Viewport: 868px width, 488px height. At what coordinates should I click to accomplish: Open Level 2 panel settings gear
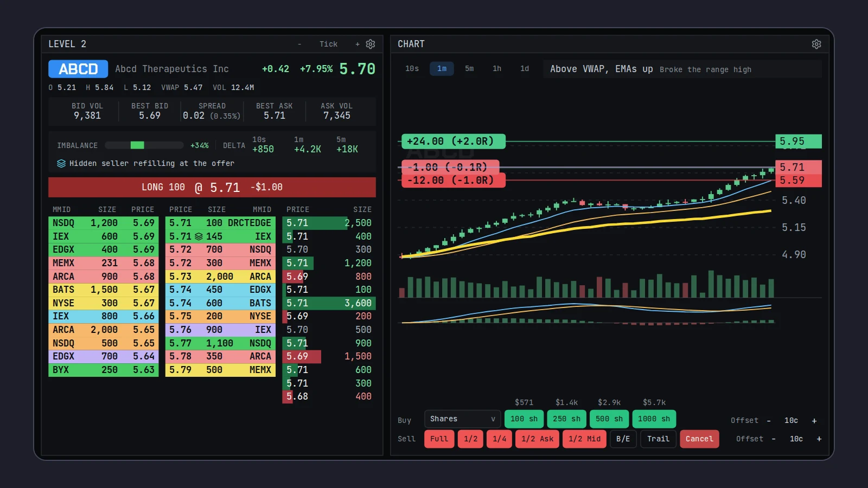371,44
